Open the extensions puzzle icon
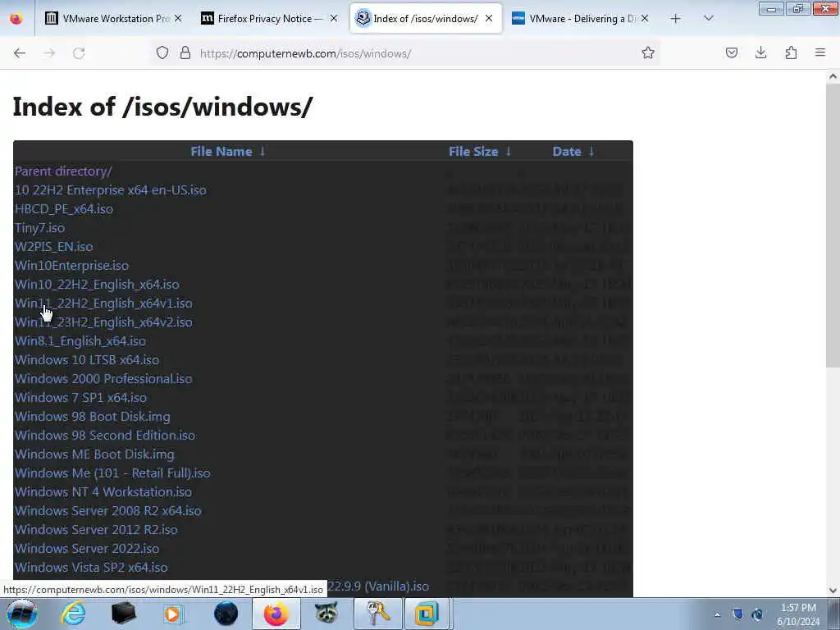Screen dimensions: 840x630 (x=791, y=52)
